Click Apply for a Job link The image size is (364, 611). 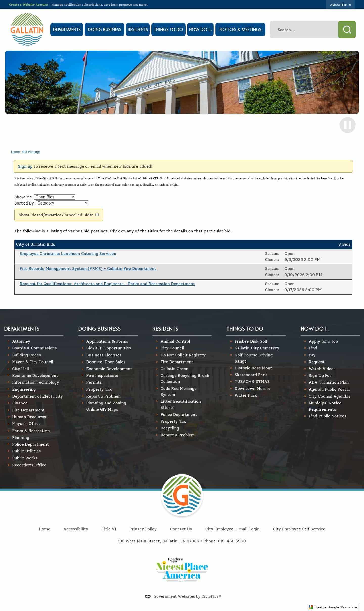coord(323,341)
